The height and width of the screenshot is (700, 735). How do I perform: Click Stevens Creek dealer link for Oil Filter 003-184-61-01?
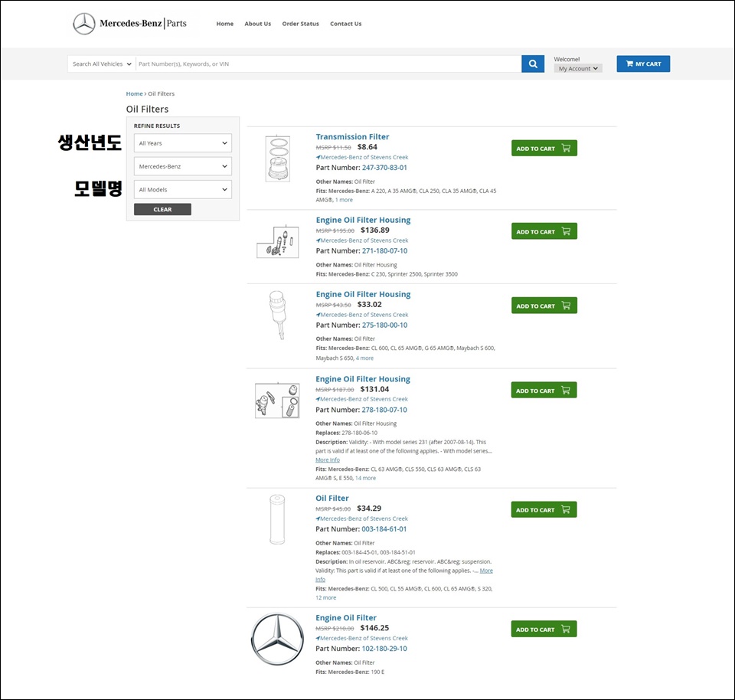click(x=362, y=518)
